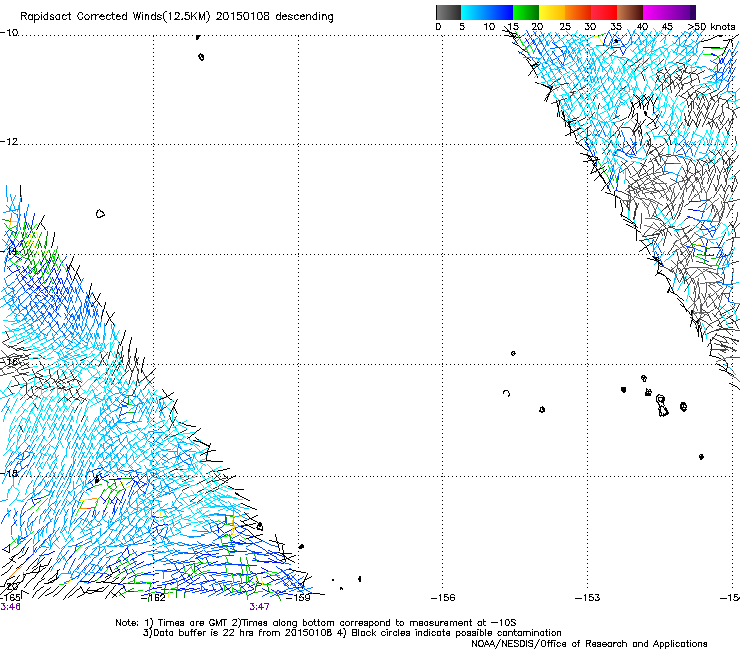Click the '20150108 descending' date text in title
This screenshot has width=740, height=650.
coord(275,17)
